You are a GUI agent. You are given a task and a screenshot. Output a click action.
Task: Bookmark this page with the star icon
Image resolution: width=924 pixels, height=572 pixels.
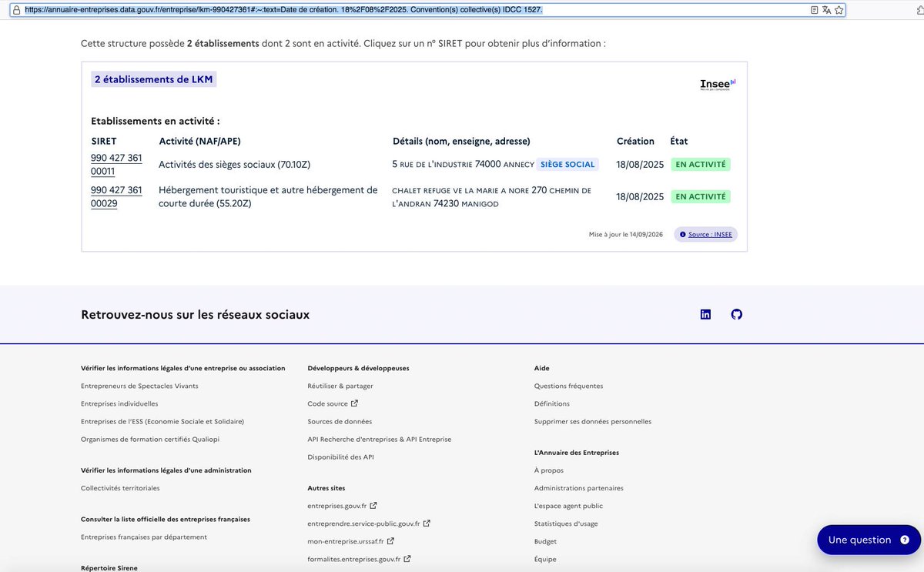(x=839, y=10)
